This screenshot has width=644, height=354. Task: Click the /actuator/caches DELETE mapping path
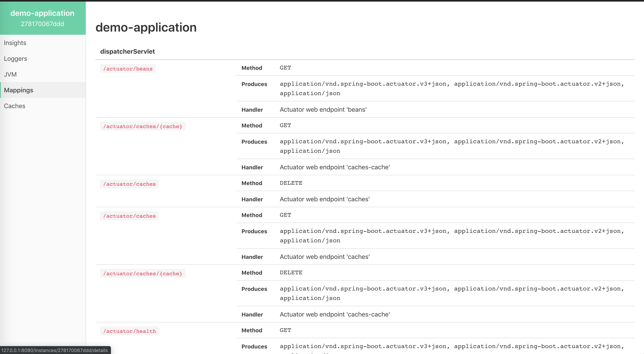[129, 184]
